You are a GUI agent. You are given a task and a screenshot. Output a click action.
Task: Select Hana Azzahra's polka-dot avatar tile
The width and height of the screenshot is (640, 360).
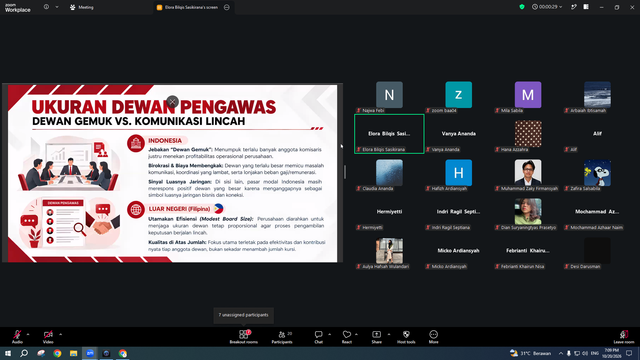(528, 134)
